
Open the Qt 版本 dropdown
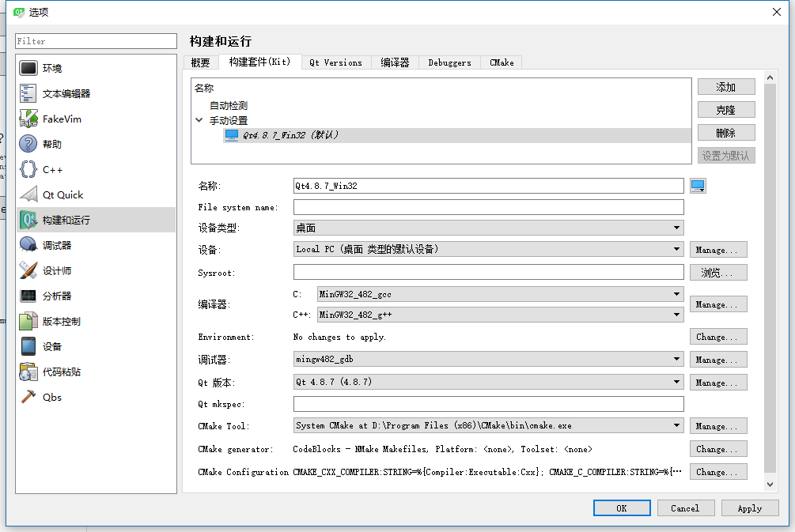488,382
